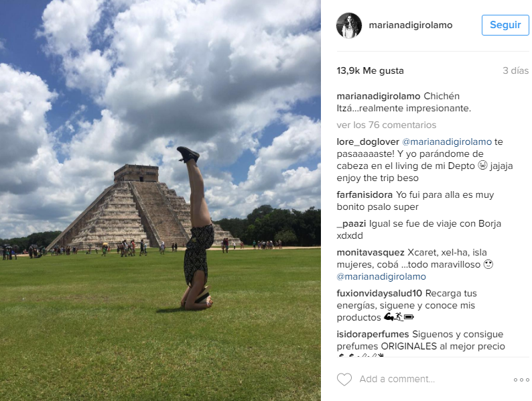Image resolution: width=532 pixels, height=401 pixels.
Task: Open isidoraperfumes' profile
Action: coord(373,335)
